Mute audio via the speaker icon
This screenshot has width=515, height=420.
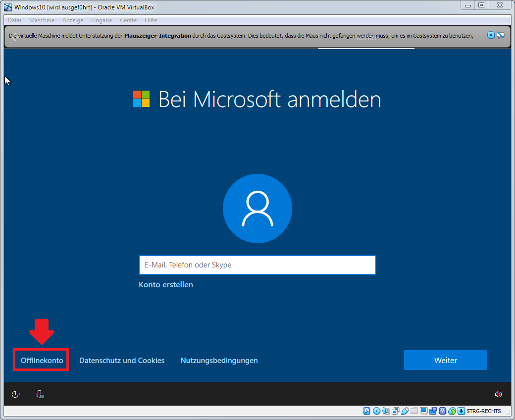[x=498, y=394]
